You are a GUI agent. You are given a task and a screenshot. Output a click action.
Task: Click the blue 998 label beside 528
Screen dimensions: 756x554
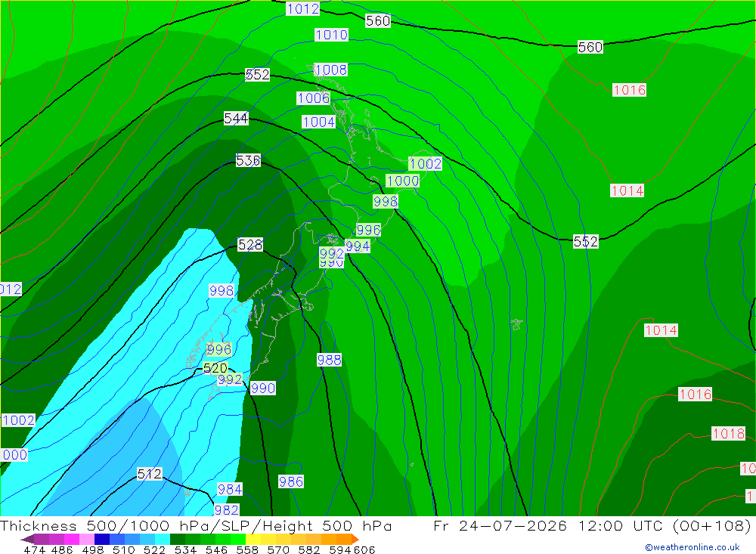click(222, 291)
